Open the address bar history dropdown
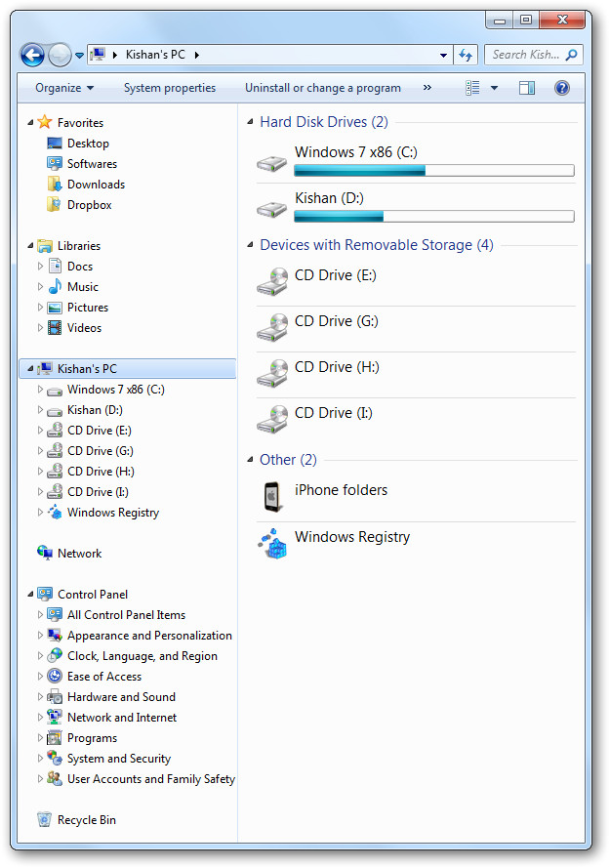 (443, 55)
